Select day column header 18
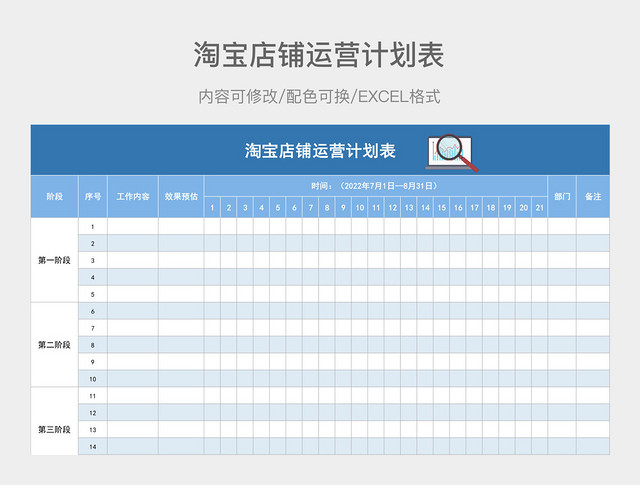Image resolution: width=640 pixels, height=485 pixels. pos(490,207)
